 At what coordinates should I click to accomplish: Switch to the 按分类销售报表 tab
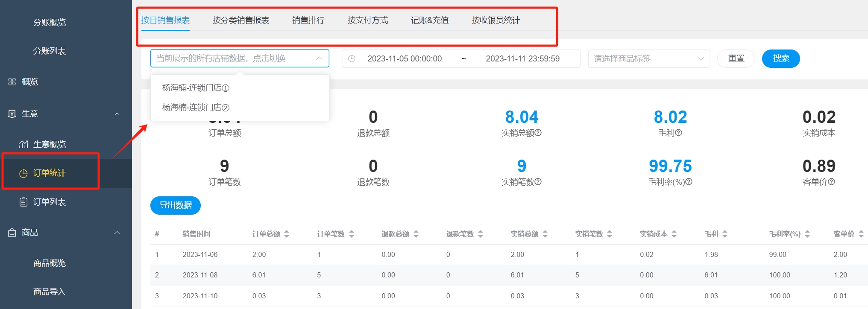tap(241, 20)
